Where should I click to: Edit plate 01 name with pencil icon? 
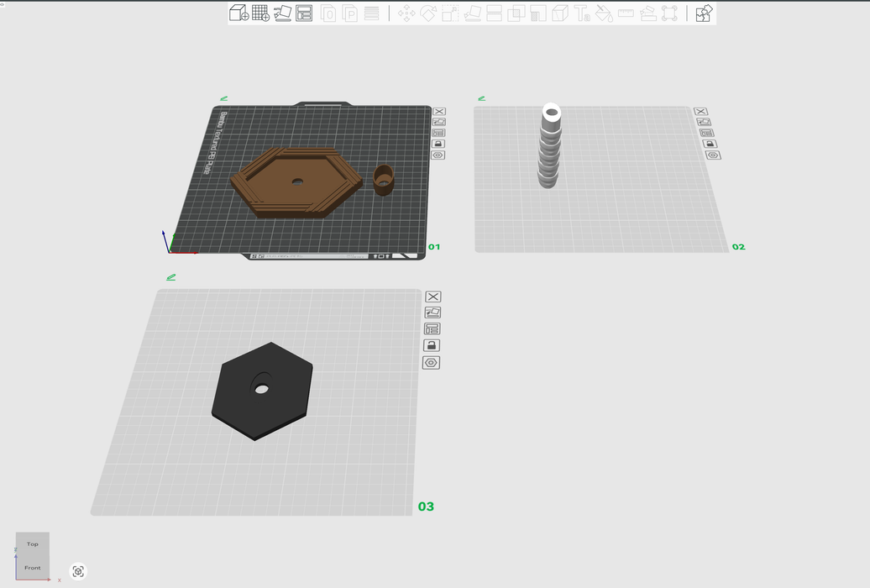click(223, 98)
